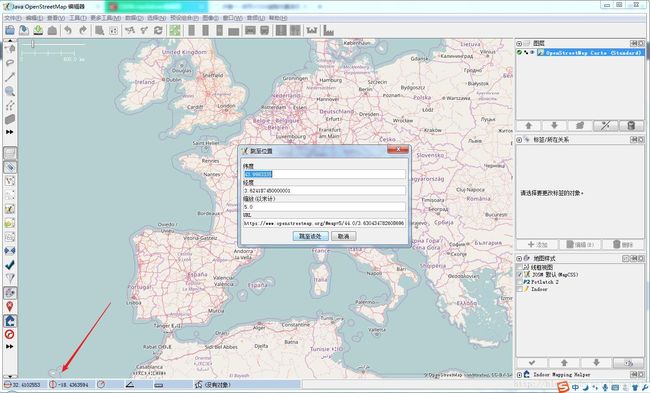Click the tags panel icon in the left sidebar
The height and width of the screenshot is (393, 650).
(10, 167)
